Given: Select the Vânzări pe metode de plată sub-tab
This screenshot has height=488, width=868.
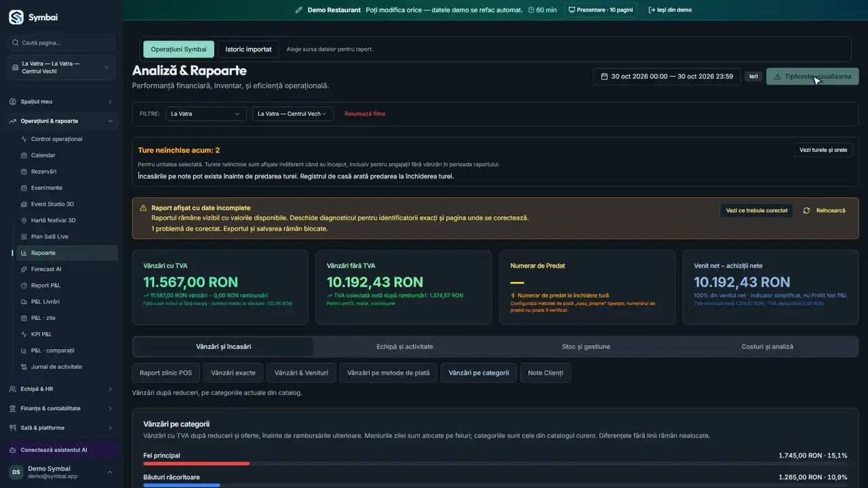Looking at the screenshot, I should pyautogui.click(x=389, y=373).
